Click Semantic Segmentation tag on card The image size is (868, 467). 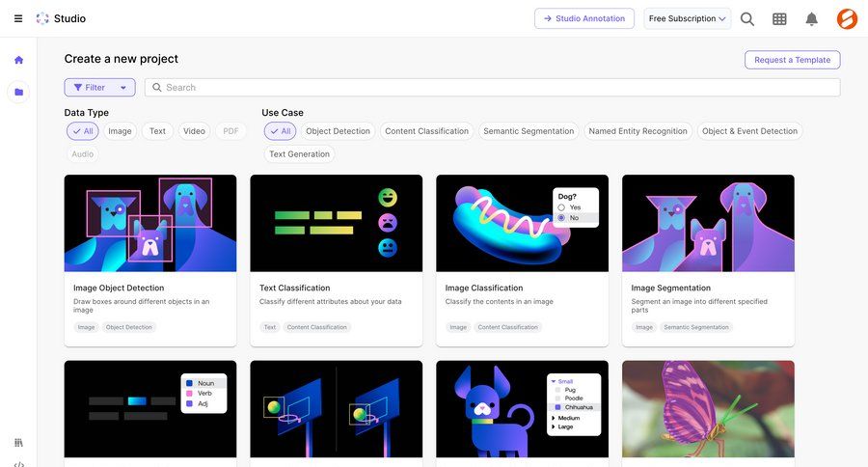[x=696, y=327]
